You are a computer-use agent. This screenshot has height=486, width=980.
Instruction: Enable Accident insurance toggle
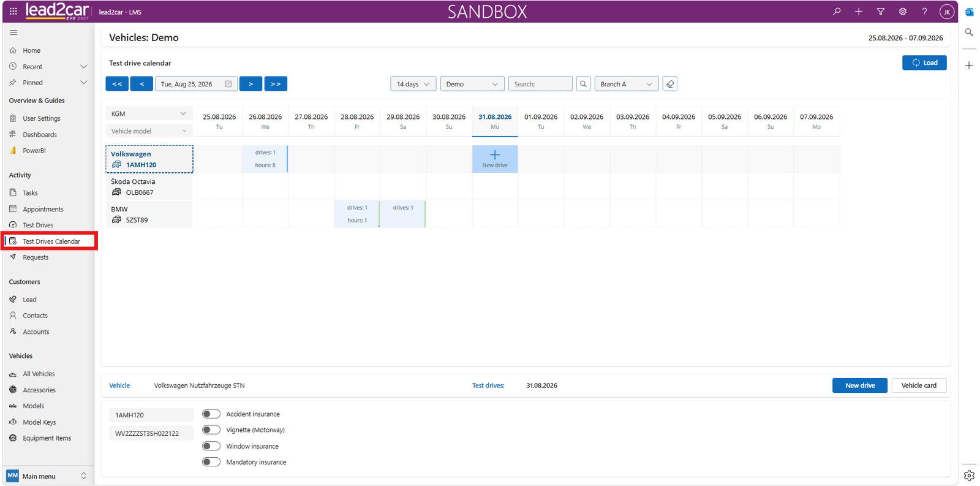click(x=211, y=414)
